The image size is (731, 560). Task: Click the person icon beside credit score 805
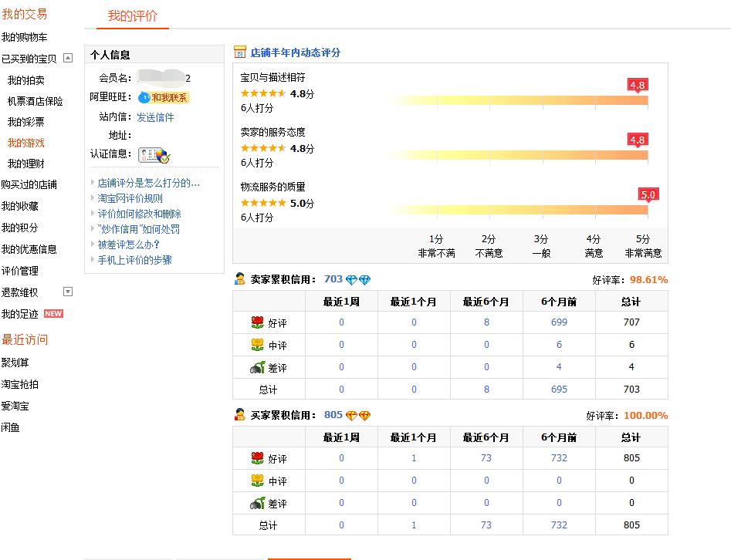pyautogui.click(x=240, y=415)
